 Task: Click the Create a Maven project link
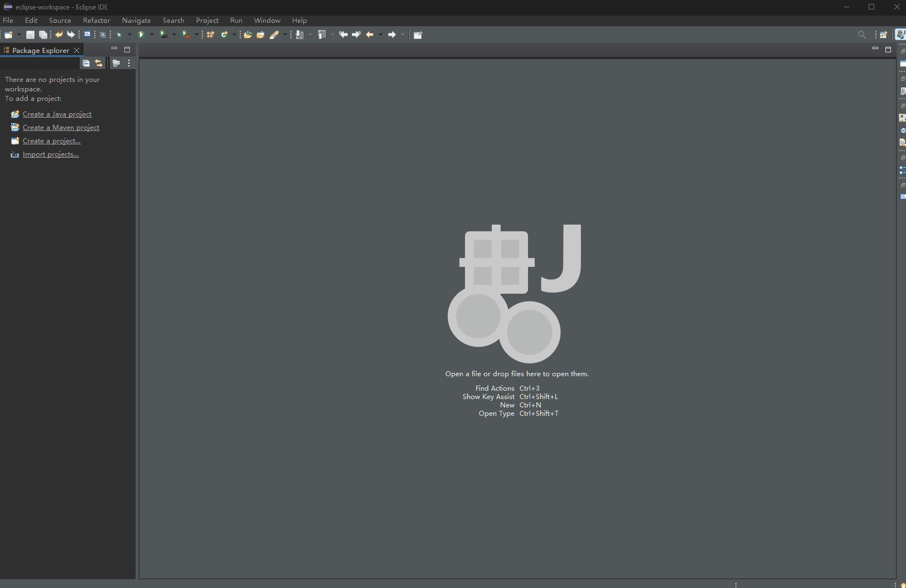click(61, 127)
